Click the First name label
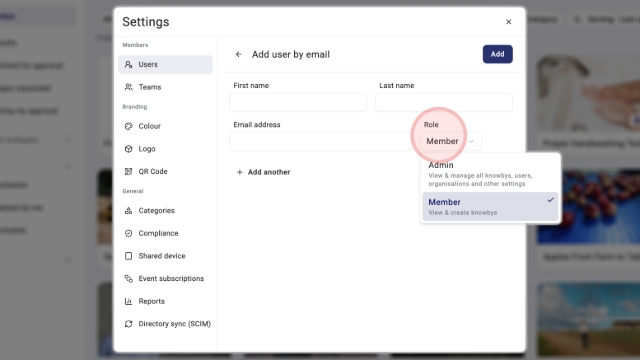This screenshot has height=360, width=640. coord(251,86)
